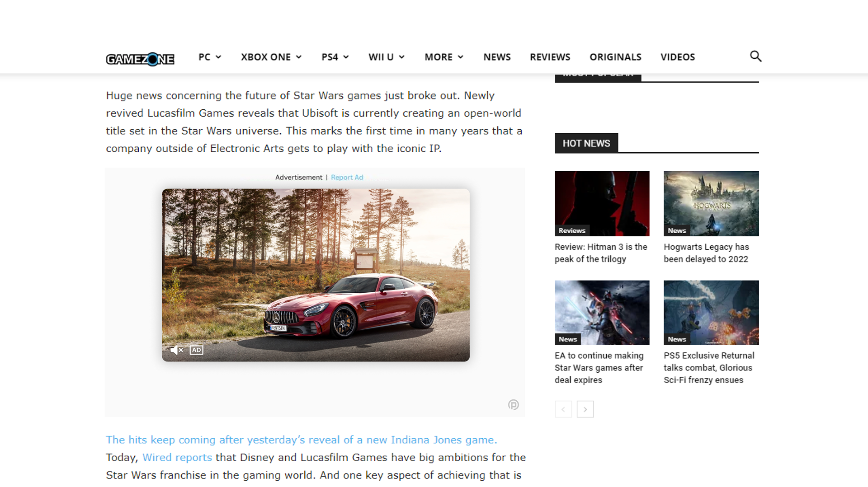Click the News tag on Returnal thumbnail

click(677, 339)
